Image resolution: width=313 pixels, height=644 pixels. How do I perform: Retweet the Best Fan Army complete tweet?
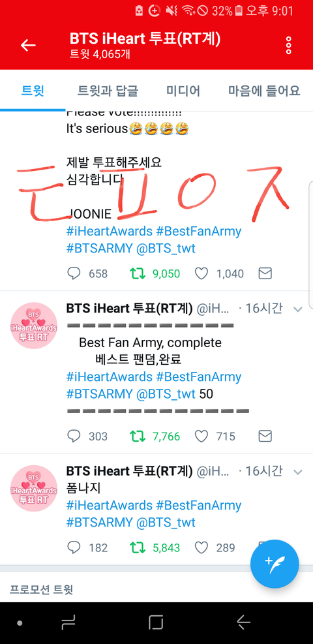pos(138,436)
